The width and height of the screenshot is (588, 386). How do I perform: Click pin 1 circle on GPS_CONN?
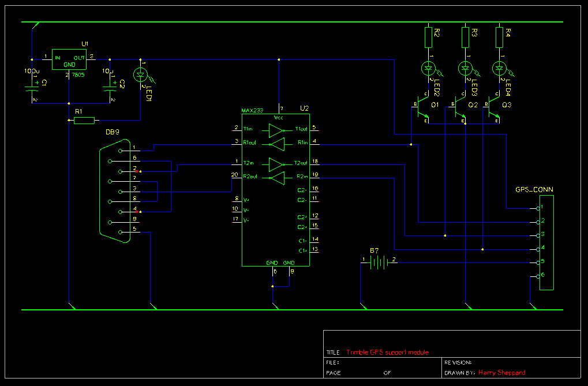538,208
